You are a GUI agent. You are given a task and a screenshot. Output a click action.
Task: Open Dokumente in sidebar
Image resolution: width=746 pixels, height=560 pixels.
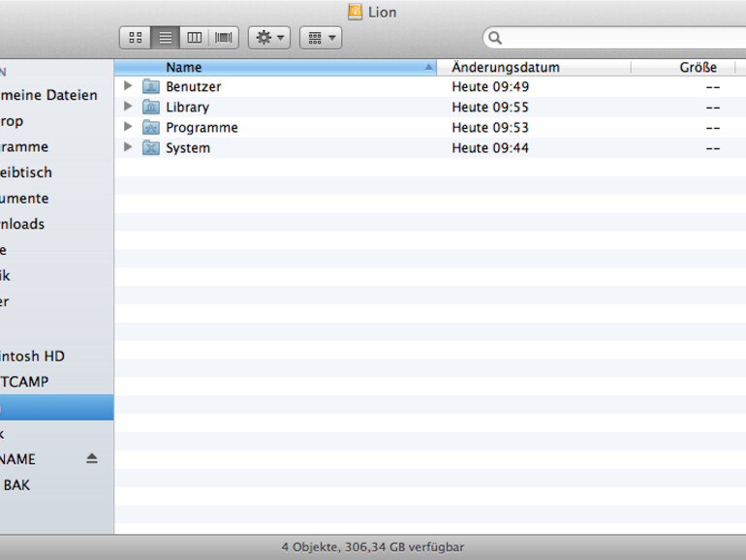pos(24,198)
